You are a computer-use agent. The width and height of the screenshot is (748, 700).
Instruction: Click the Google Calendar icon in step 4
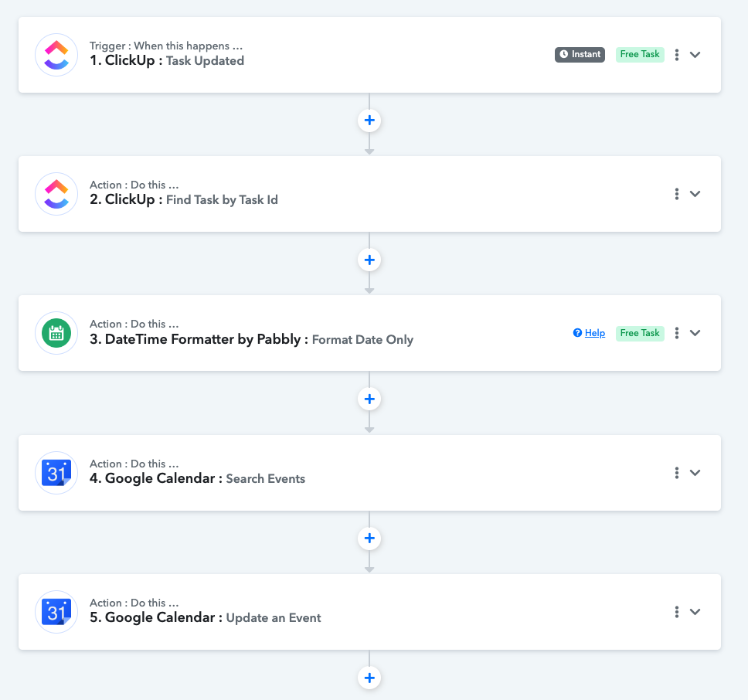(56, 473)
